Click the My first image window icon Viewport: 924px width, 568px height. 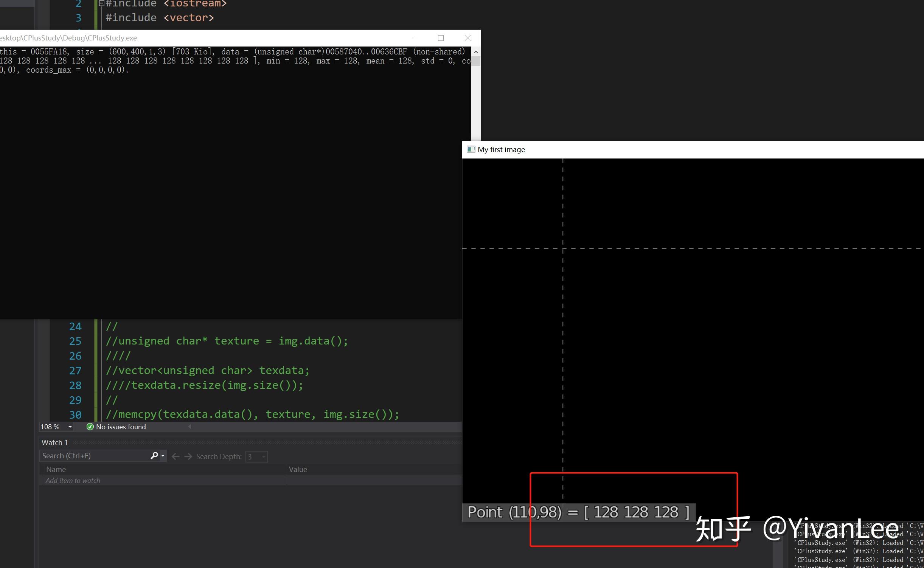pyautogui.click(x=471, y=149)
